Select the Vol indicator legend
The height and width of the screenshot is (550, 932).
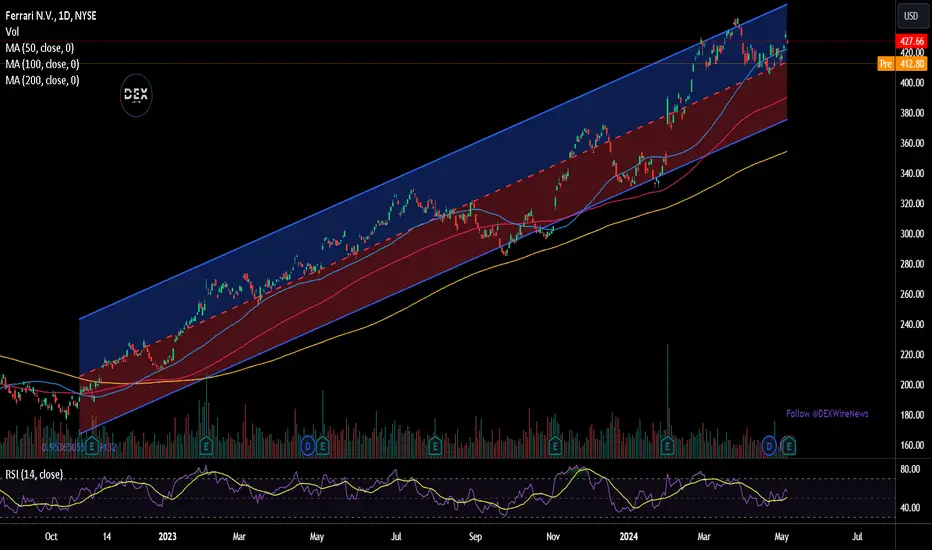pyautogui.click(x=12, y=32)
